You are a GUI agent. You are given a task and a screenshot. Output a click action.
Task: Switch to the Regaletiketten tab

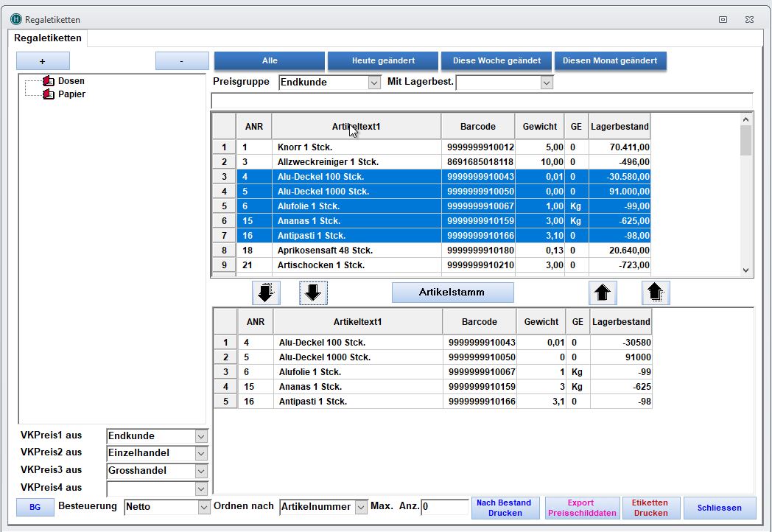[48, 38]
